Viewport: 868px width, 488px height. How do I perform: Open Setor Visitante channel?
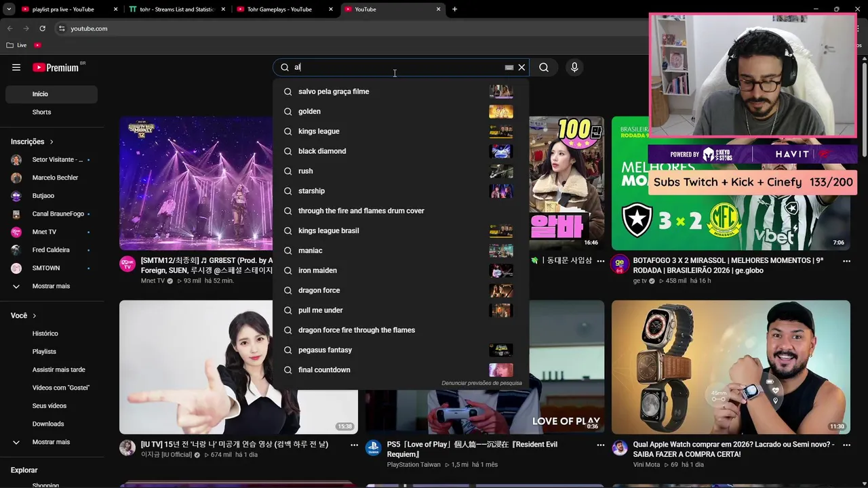pos(52,160)
